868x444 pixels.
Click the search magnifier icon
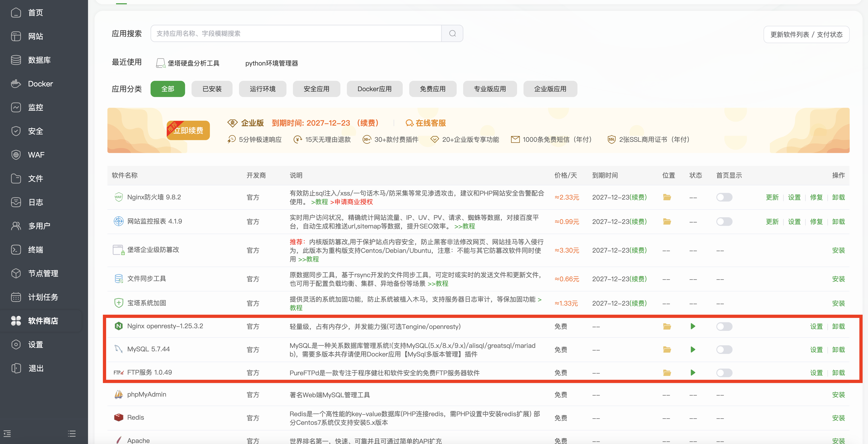click(452, 33)
